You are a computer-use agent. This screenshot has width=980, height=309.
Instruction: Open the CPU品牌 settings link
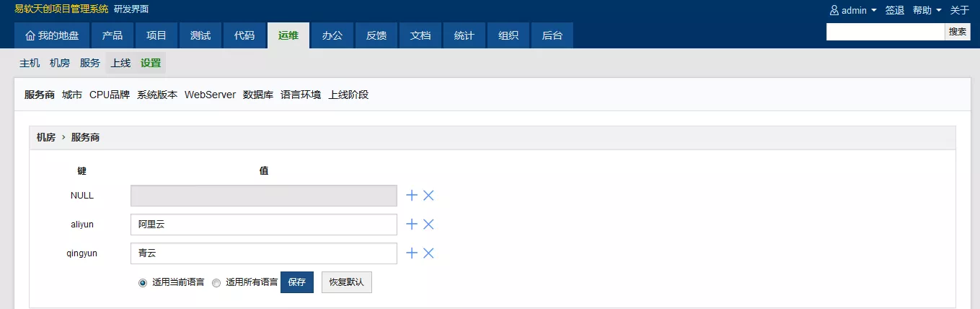(110, 95)
